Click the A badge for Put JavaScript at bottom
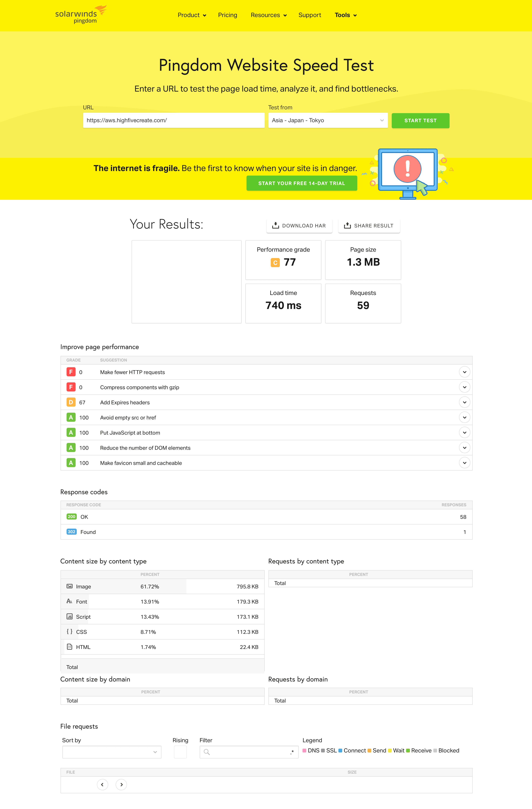 click(71, 432)
